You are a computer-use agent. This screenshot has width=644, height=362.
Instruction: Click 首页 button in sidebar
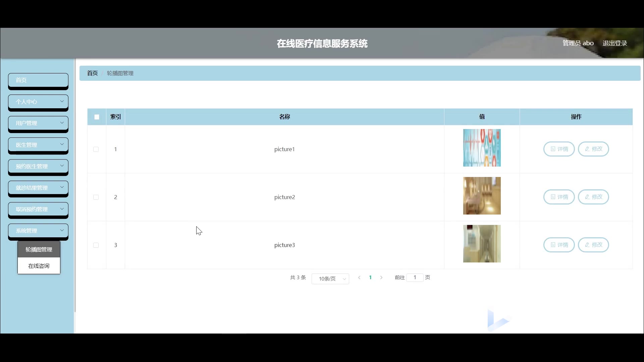[38, 80]
